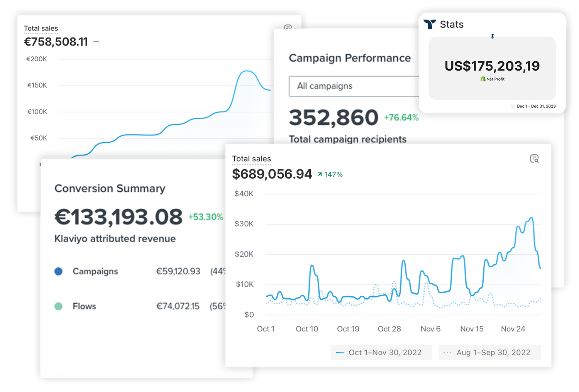The height and width of the screenshot is (392, 579).
Task: Expand the dash indicator next to €758,508.11
Action: click(96, 42)
